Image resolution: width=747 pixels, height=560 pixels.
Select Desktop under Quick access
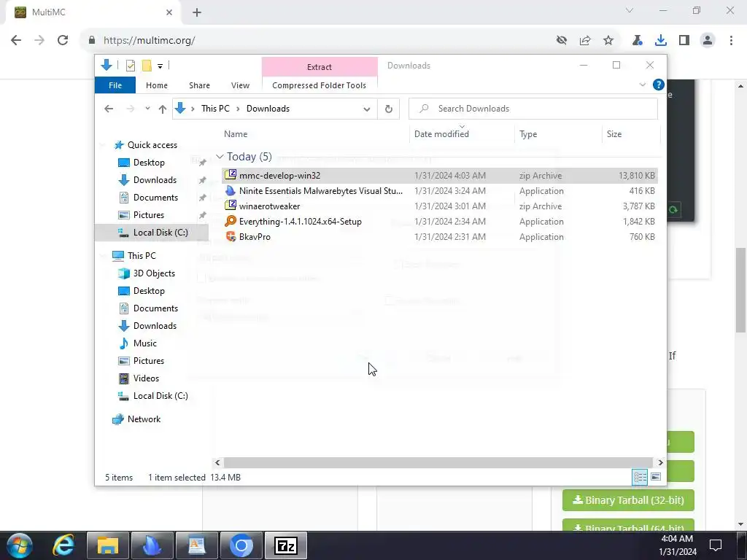point(149,163)
